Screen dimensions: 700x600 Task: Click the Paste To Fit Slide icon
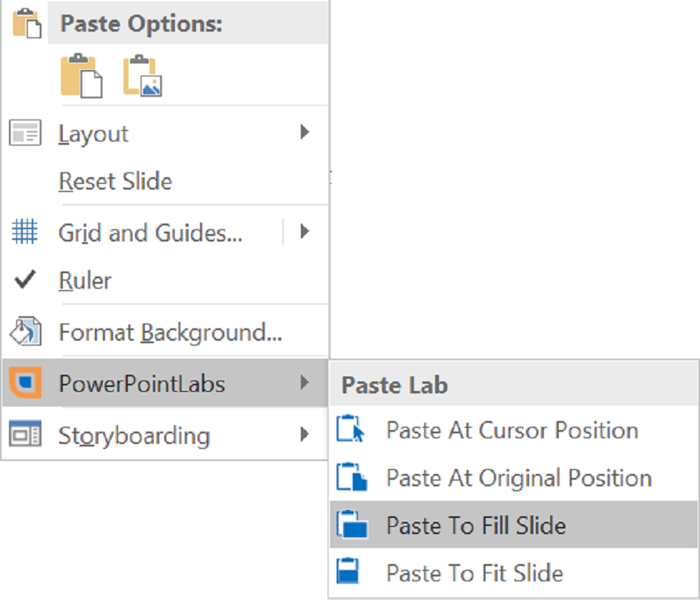349,572
